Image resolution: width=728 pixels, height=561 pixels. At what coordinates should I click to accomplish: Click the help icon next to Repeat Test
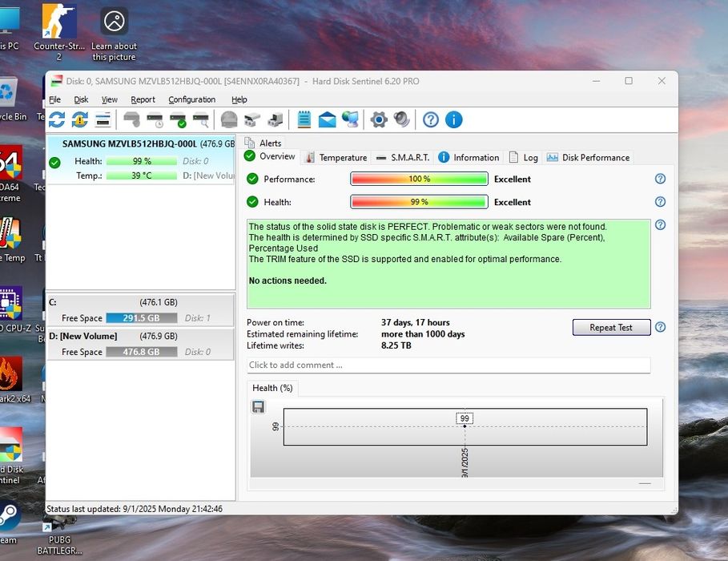[660, 327]
